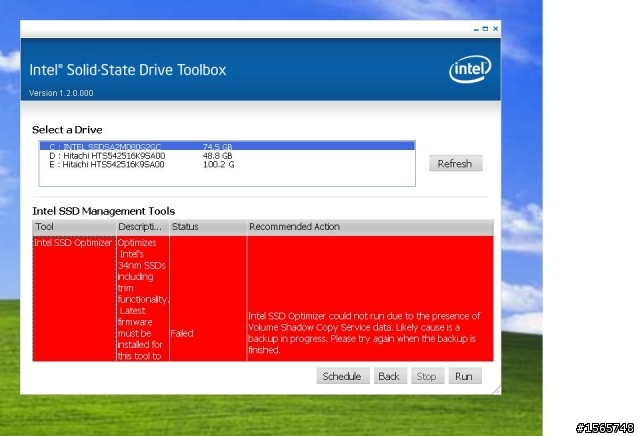Click the Stop button
Image resolution: width=640 pixels, height=436 pixels.
click(427, 376)
